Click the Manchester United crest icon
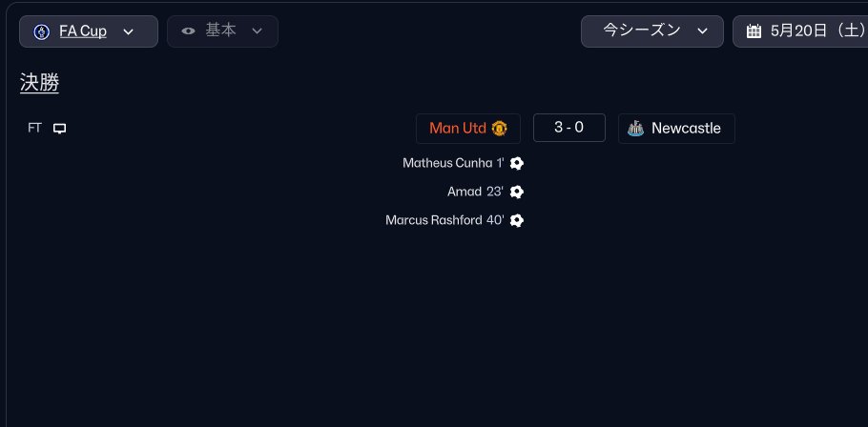 click(499, 129)
